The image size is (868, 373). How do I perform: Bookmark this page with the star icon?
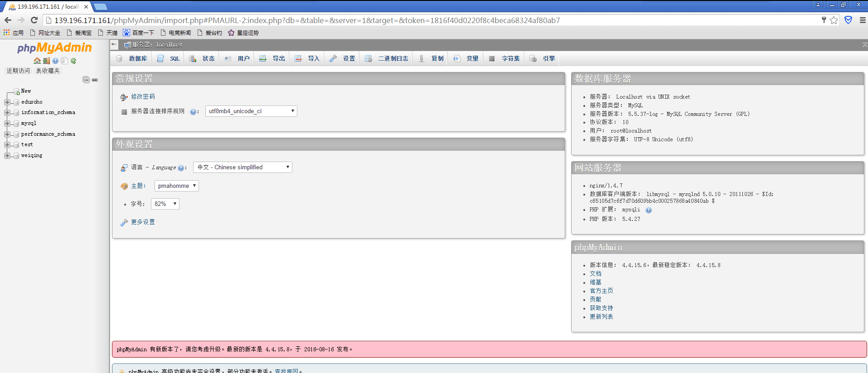pos(834,20)
